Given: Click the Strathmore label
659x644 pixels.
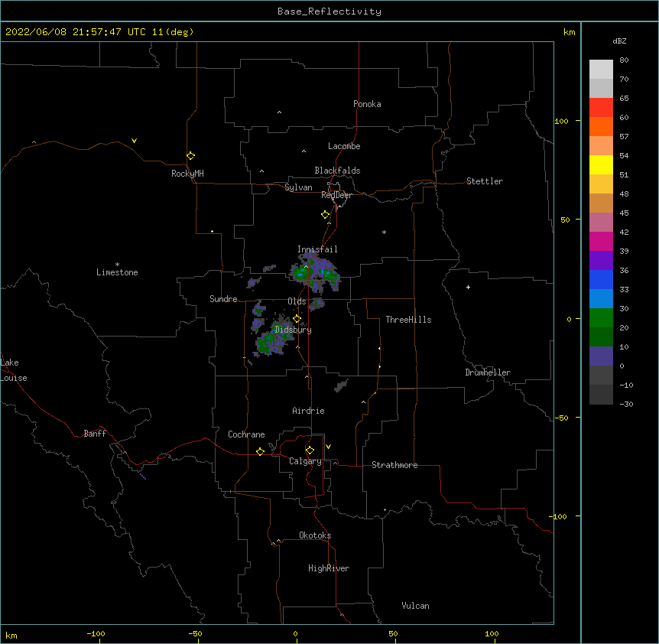Looking at the screenshot, I should tap(394, 465).
